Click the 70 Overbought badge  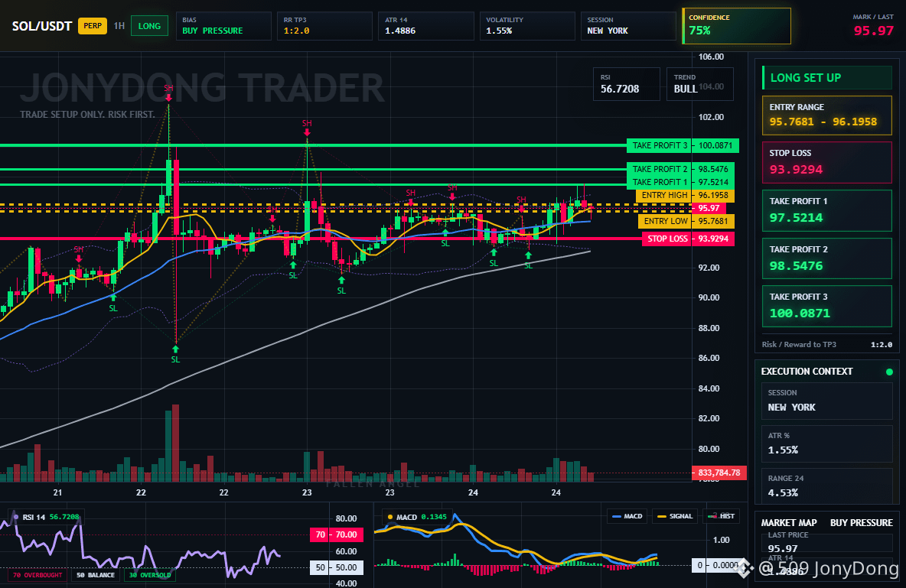pos(37,575)
